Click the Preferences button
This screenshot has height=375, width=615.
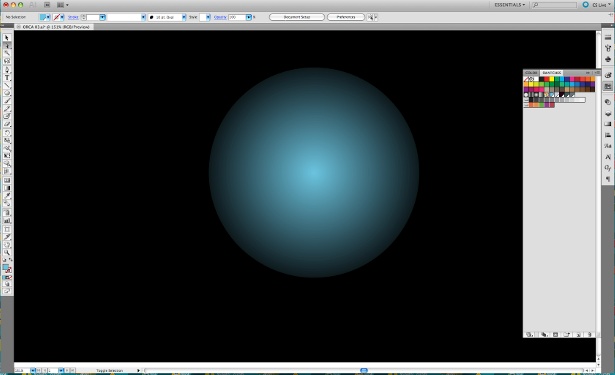346,17
